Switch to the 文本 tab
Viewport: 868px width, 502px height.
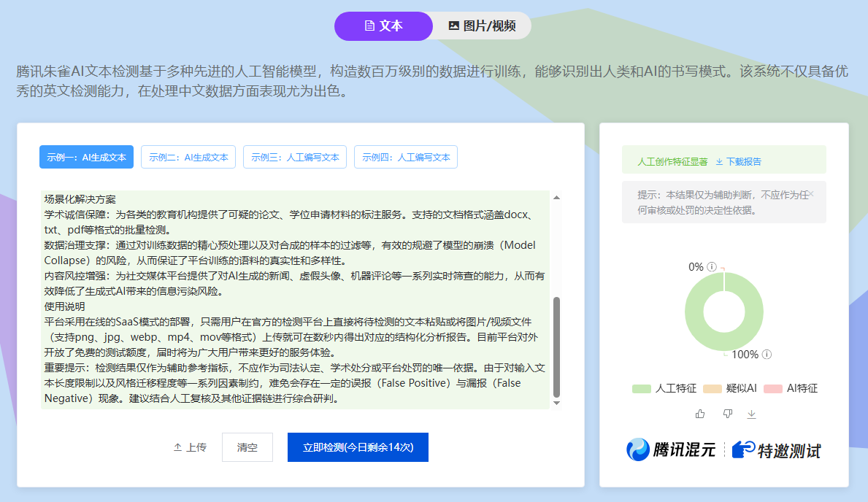383,26
